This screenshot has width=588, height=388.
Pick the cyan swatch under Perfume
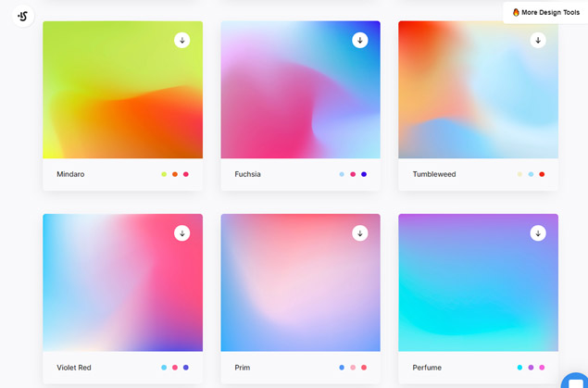coord(519,368)
